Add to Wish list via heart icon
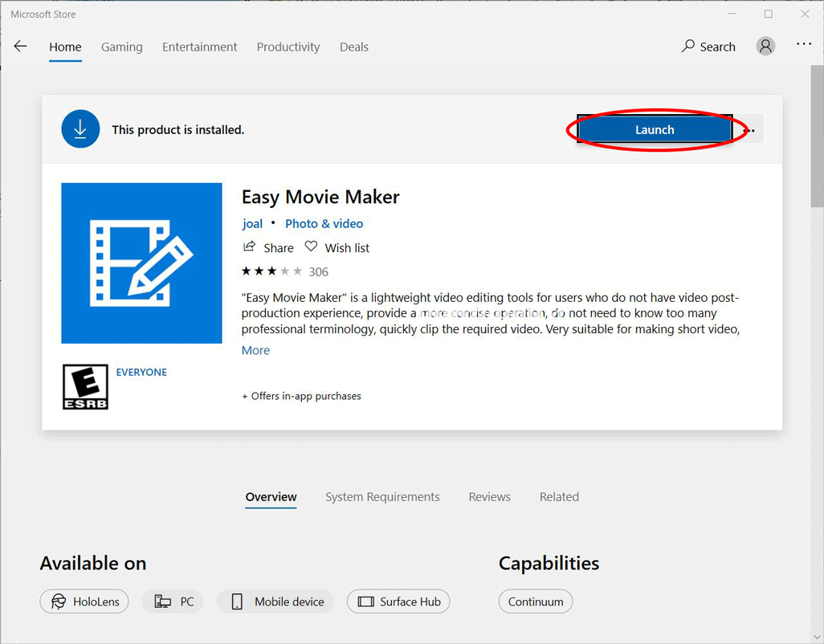The image size is (824, 644). (311, 247)
